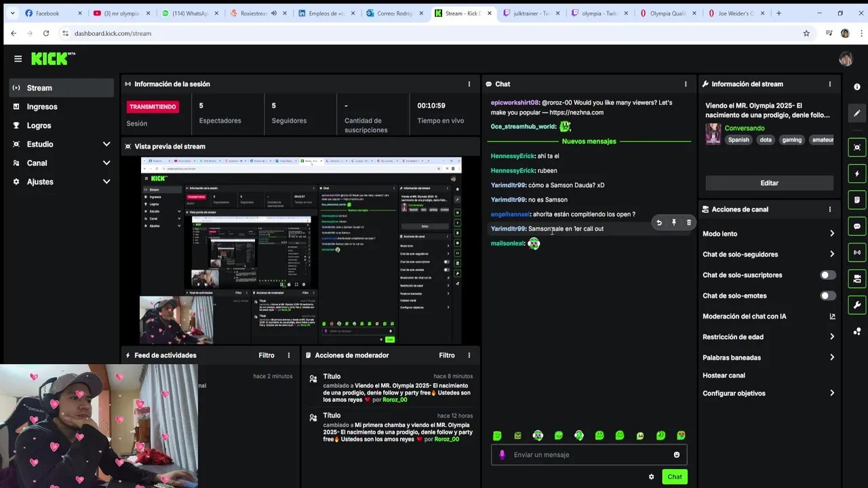Toggle the lightning bolt widget icon

tap(857, 174)
